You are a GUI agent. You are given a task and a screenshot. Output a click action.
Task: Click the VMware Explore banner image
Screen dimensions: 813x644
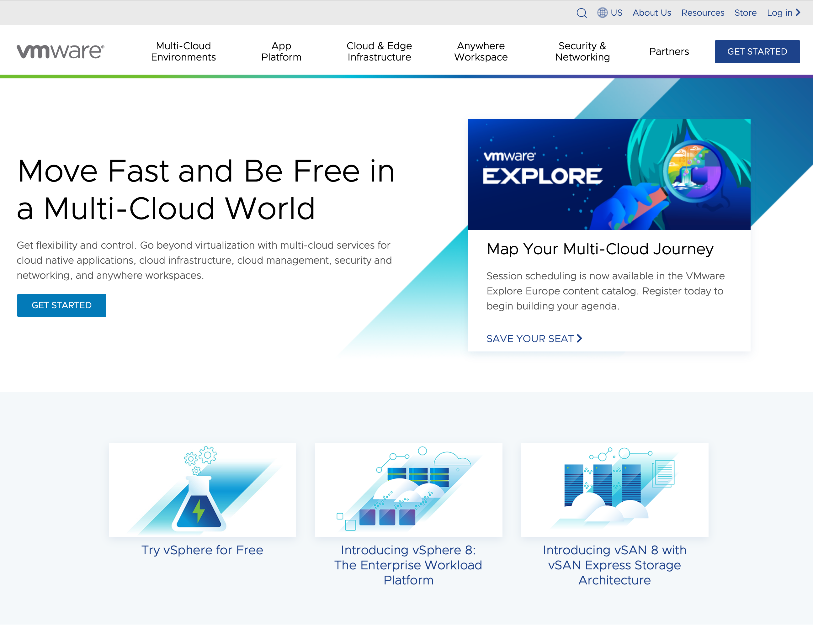click(609, 174)
